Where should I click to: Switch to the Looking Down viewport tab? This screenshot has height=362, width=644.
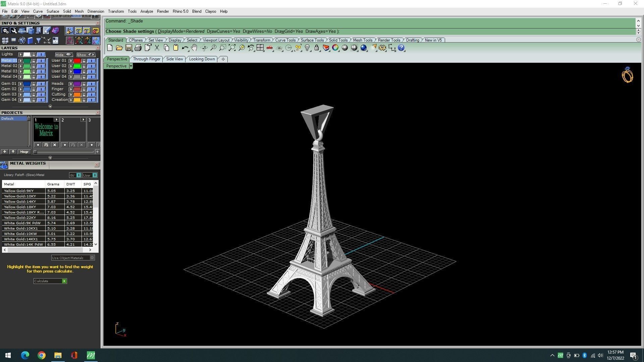click(x=202, y=59)
